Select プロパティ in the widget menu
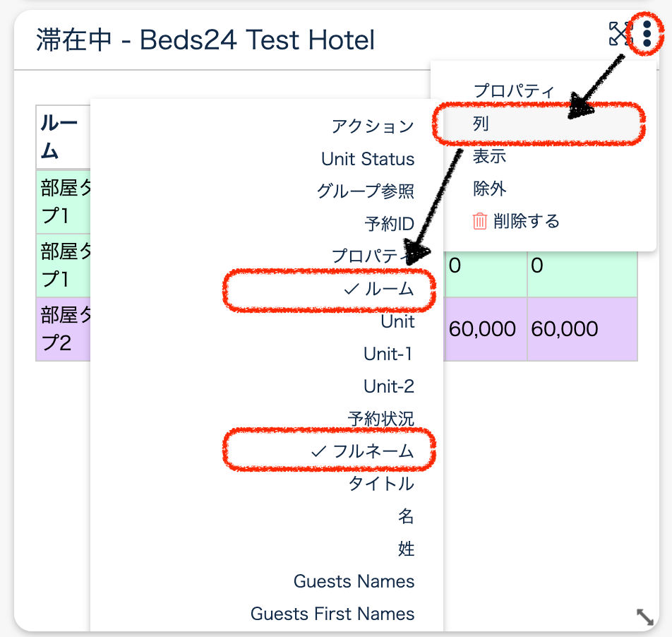This screenshot has width=672, height=637. [x=514, y=91]
